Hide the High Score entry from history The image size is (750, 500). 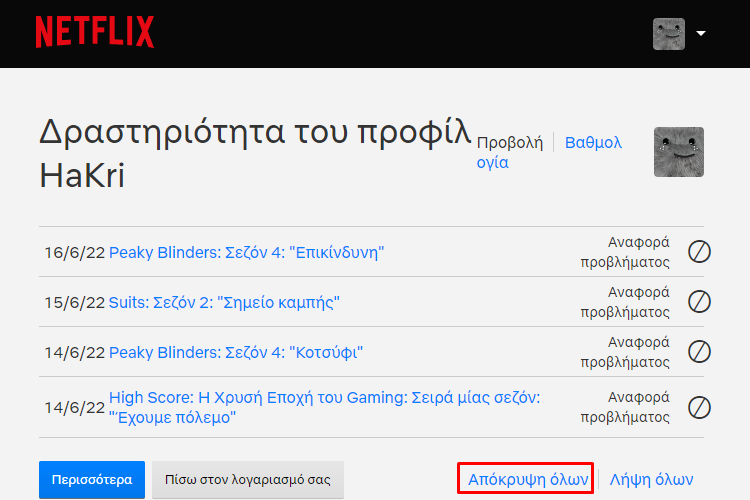(699, 408)
